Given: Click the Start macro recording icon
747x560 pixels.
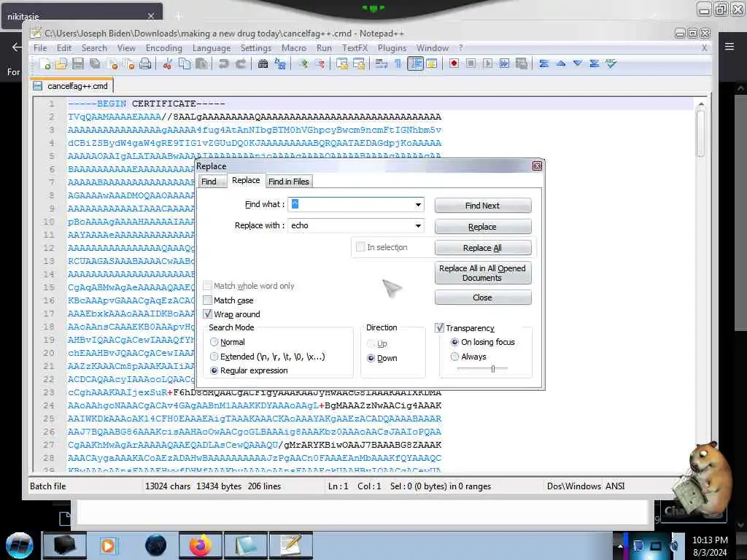Looking at the screenshot, I should (454, 64).
